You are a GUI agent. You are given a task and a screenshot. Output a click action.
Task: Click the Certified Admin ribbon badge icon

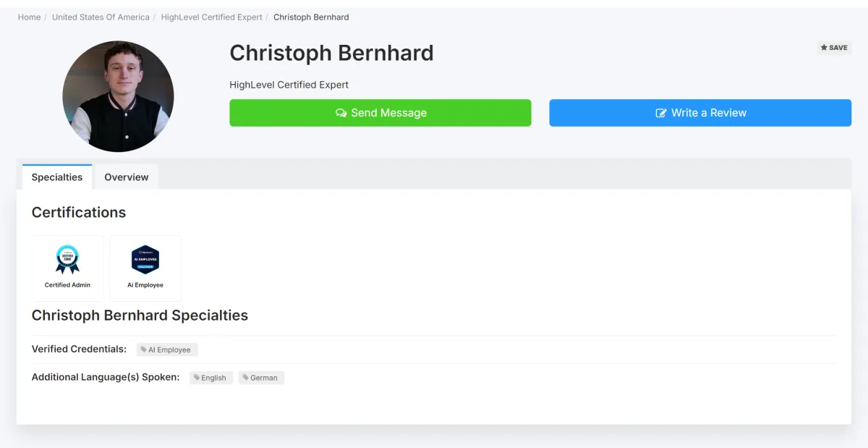(x=67, y=259)
